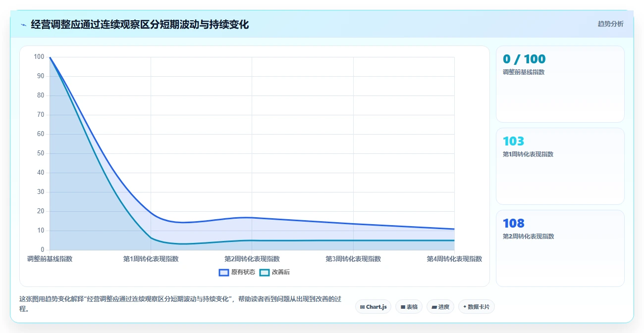Click the Chart.js tag chip
Viewport: 644px width, 333px height.
373,307
